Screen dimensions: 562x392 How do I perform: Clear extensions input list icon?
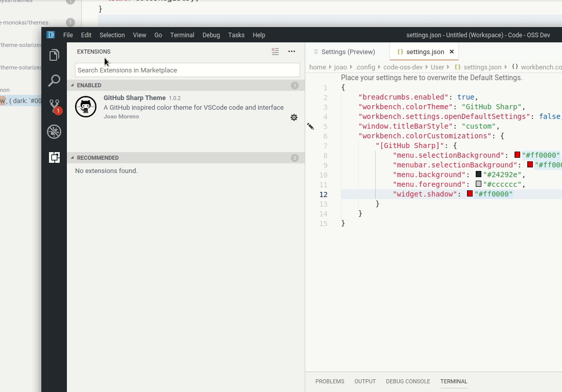click(x=275, y=52)
